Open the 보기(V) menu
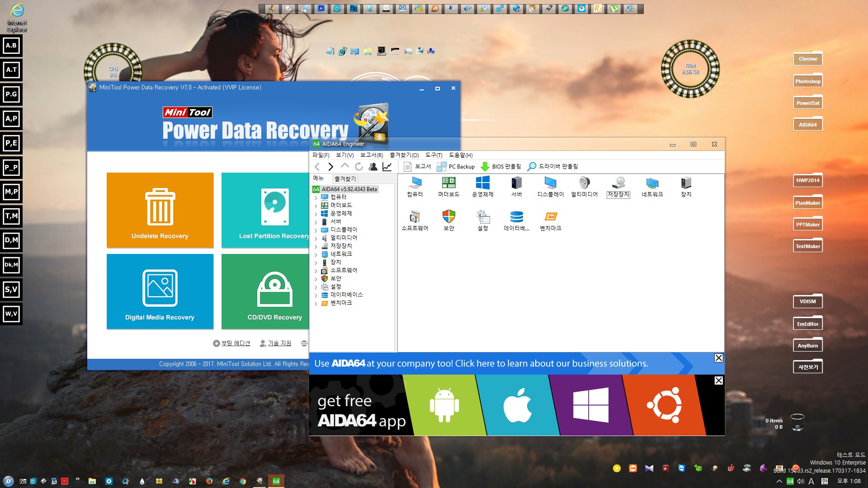The height and width of the screenshot is (488, 868). pos(344,155)
